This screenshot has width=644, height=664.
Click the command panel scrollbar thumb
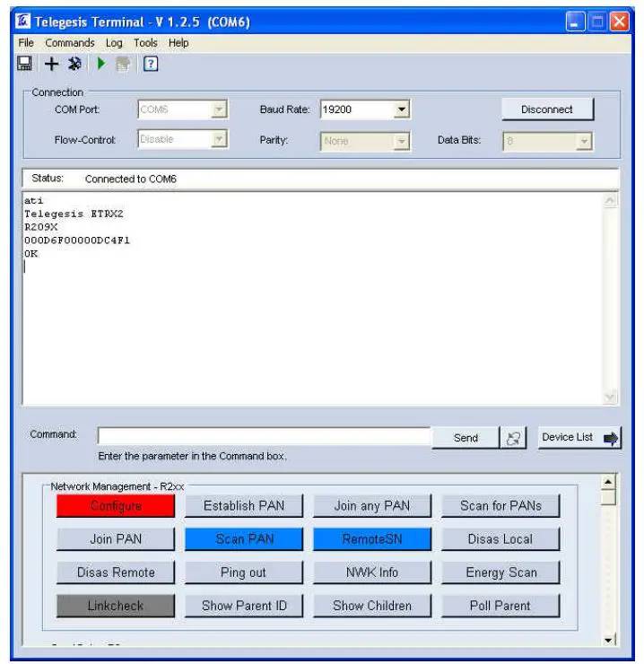point(608,498)
